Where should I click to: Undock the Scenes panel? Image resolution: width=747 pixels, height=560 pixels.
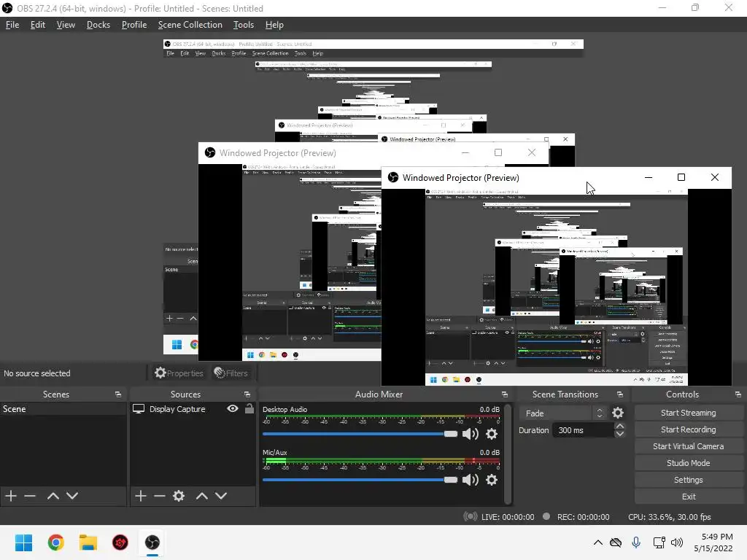tap(118, 394)
